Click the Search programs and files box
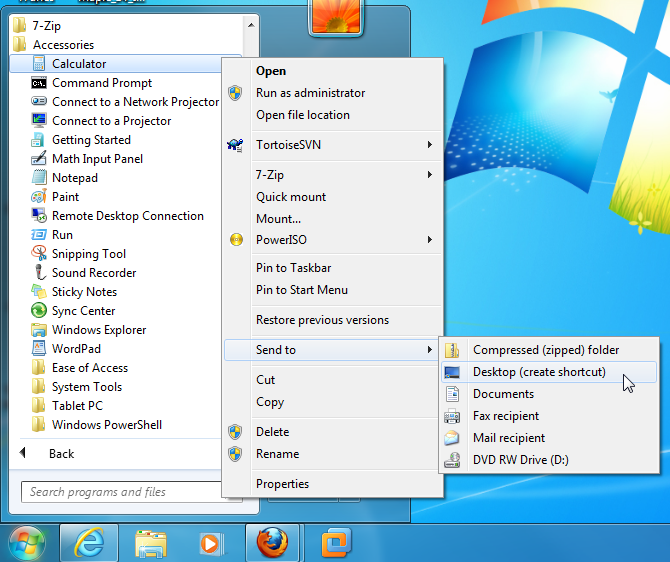670x562 pixels. pos(122,492)
